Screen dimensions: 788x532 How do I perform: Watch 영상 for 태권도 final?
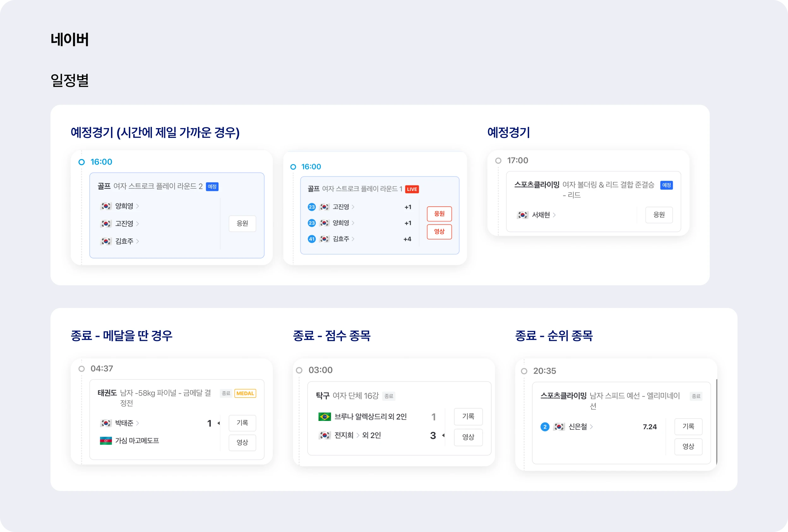pyautogui.click(x=242, y=442)
